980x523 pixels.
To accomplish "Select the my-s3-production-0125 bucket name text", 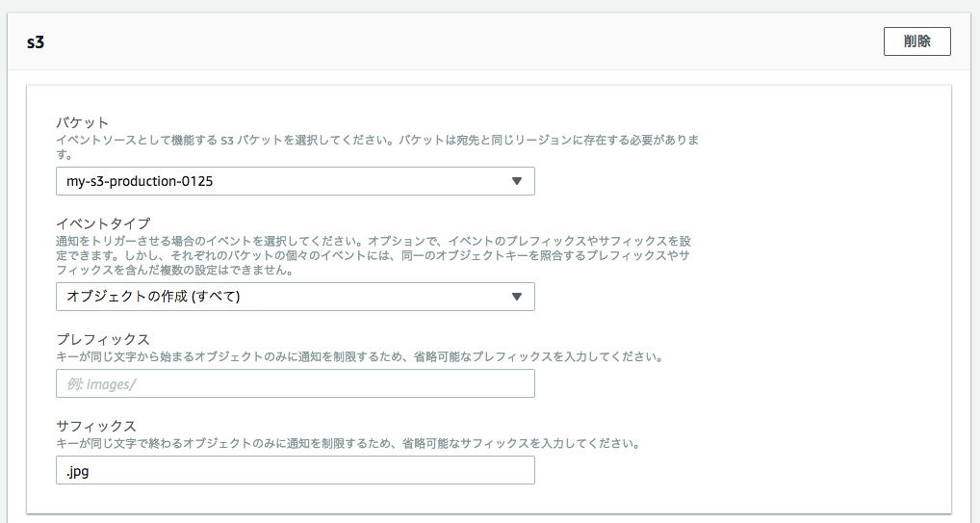I will click(139, 181).
